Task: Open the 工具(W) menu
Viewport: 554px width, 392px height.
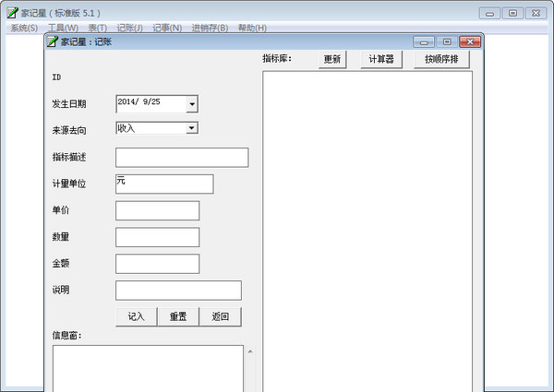Action: pyautogui.click(x=63, y=28)
